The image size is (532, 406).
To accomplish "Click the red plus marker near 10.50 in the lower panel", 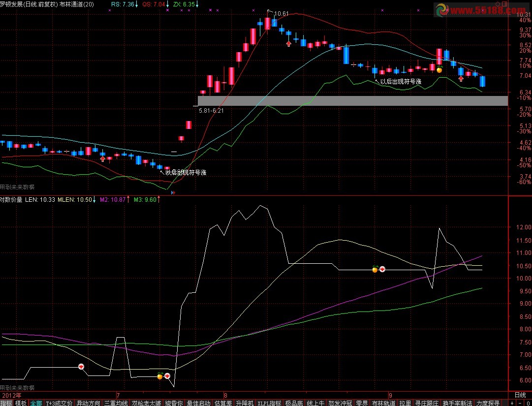I will click(382, 269).
